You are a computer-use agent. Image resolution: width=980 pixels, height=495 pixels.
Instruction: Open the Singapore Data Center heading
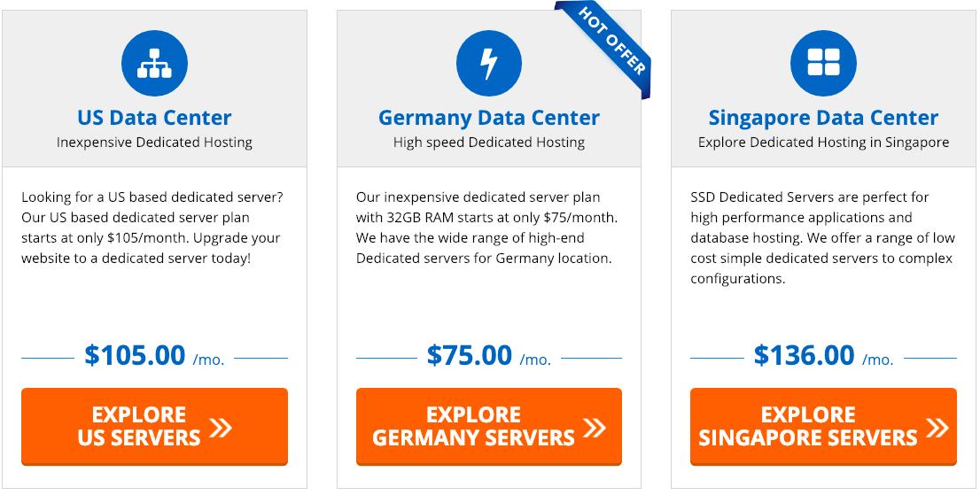pyautogui.click(x=823, y=118)
